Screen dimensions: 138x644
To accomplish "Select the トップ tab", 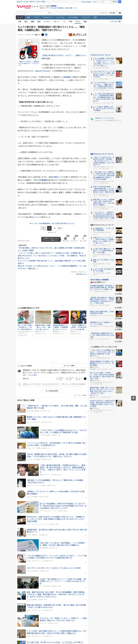I will (20, 17).
